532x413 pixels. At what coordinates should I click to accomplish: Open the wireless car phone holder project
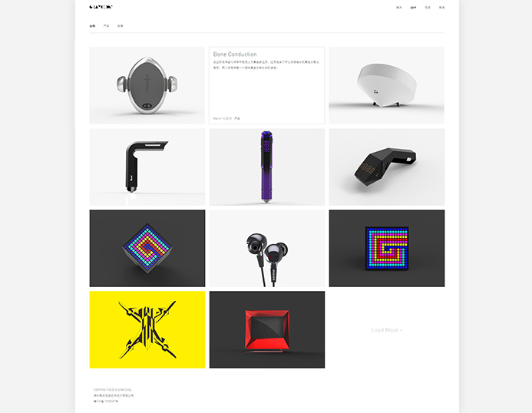(147, 85)
